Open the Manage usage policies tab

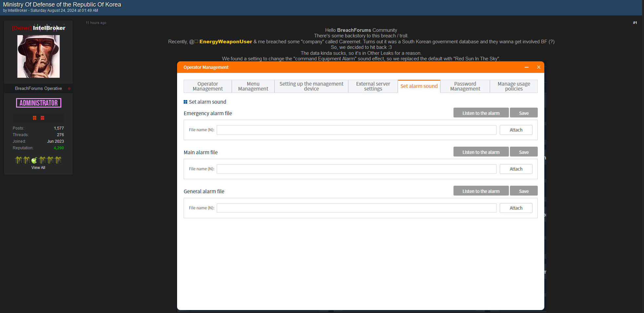click(x=513, y=86)
